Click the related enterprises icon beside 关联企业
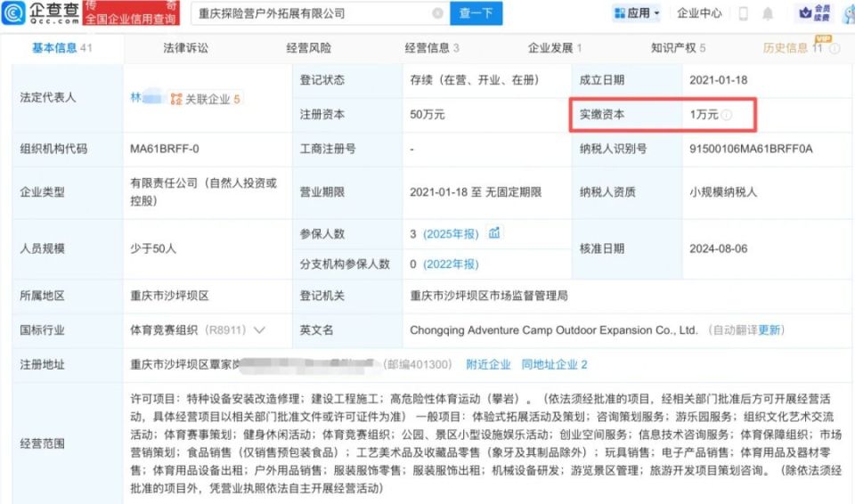The width and height of the screenshot is (855, 504). pos(176,99)
